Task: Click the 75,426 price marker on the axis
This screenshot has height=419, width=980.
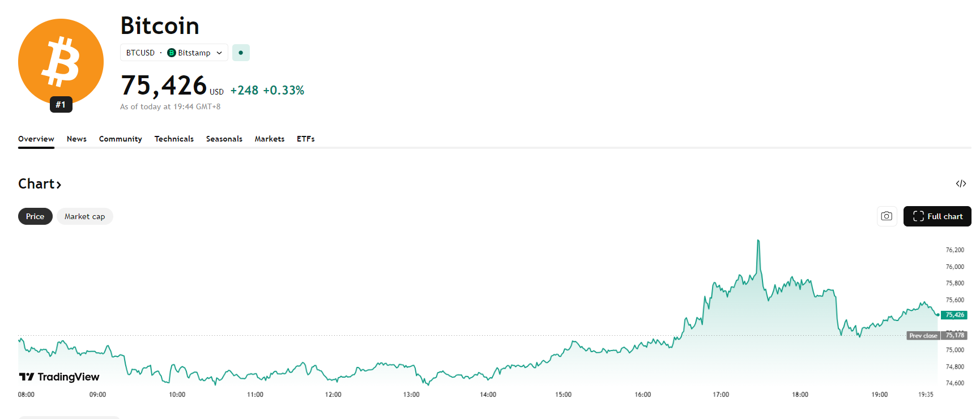Action: (x=954, y=315)
